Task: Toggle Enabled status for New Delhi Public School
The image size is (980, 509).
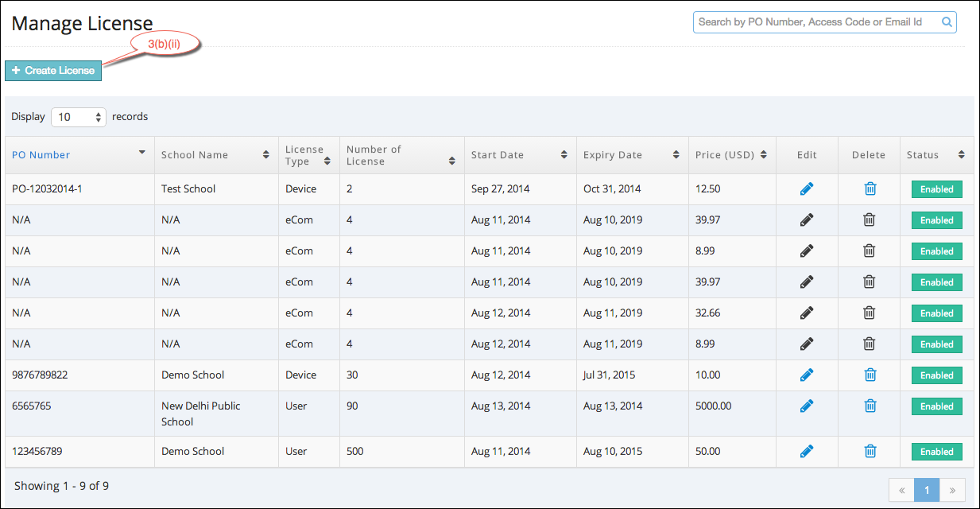Action: click(937, 406)
